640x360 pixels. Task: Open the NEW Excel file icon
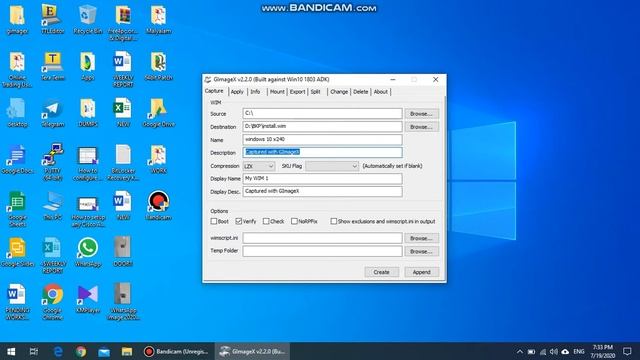coord(123,113)
